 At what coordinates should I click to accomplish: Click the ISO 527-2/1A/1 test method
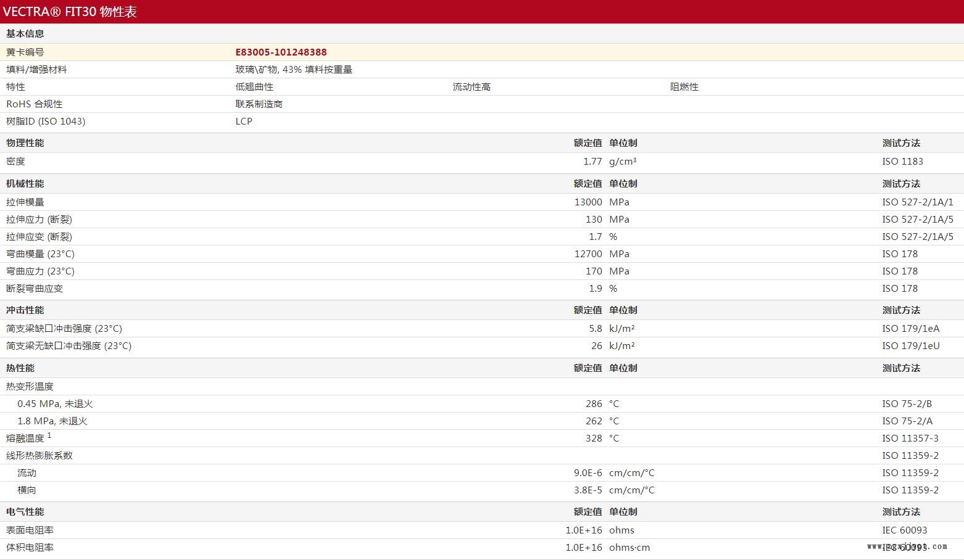pos(917,202)
